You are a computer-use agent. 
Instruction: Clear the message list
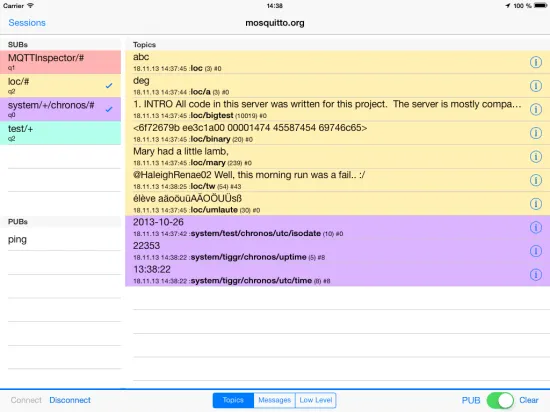point(529,400)
